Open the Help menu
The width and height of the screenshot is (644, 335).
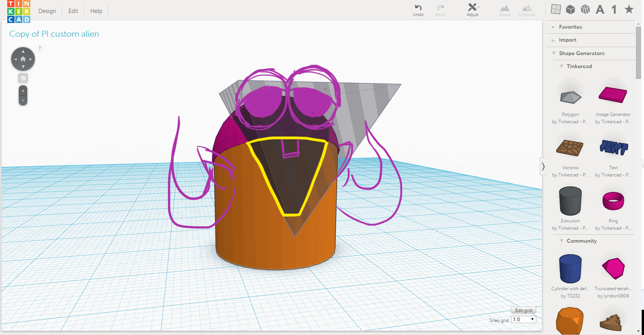click(96, 11)
